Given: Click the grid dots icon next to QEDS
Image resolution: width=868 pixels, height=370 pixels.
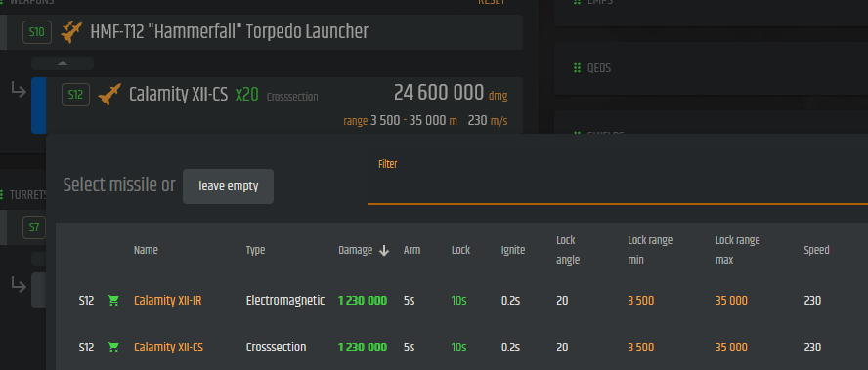Looking at the screenshot, I should click(x=577, y=68).
